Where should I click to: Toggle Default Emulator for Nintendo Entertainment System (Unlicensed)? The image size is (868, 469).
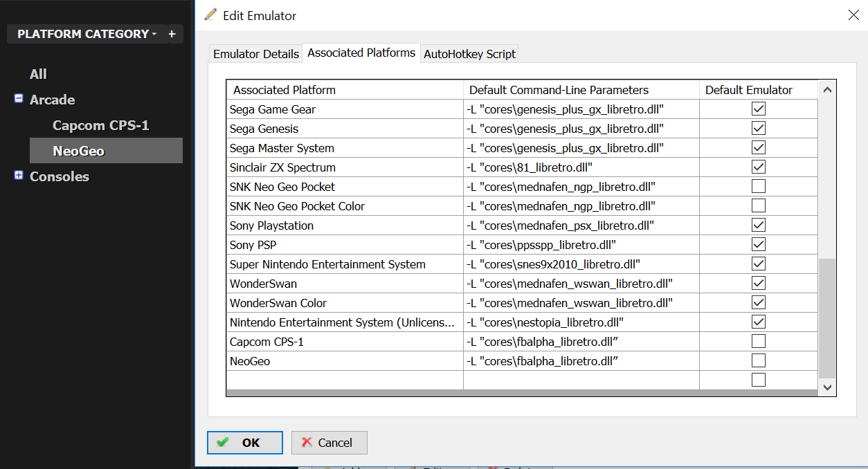(x=759, y=322)
